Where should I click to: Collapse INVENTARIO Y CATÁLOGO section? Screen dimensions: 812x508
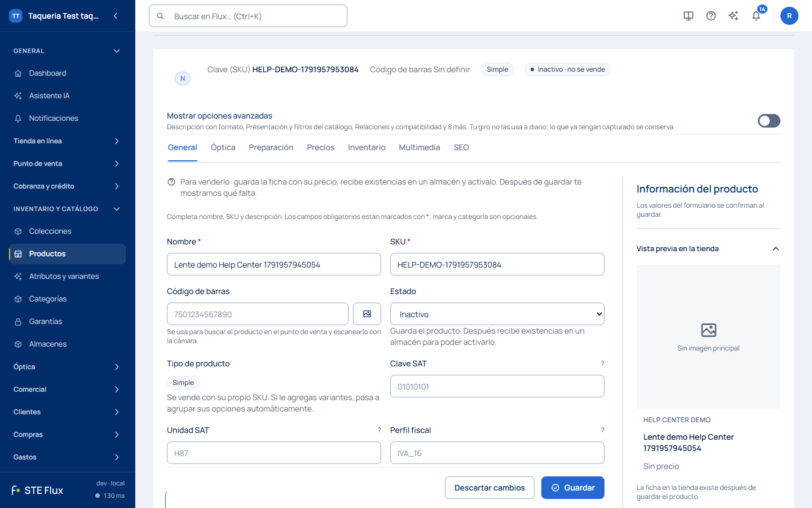[x=67, y=209]
